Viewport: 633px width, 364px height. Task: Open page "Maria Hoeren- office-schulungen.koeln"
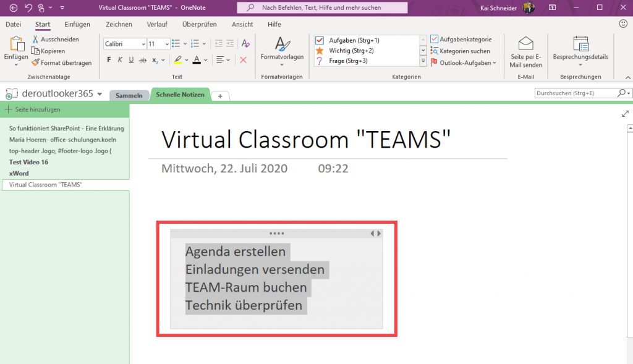[x=62, y=140]
